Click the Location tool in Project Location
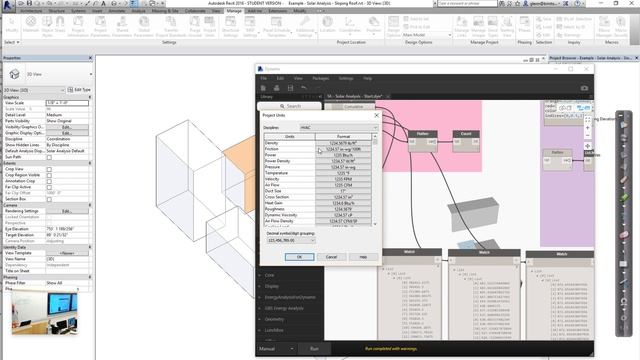The height and width of the screenshot is (360, 640). 327,24
